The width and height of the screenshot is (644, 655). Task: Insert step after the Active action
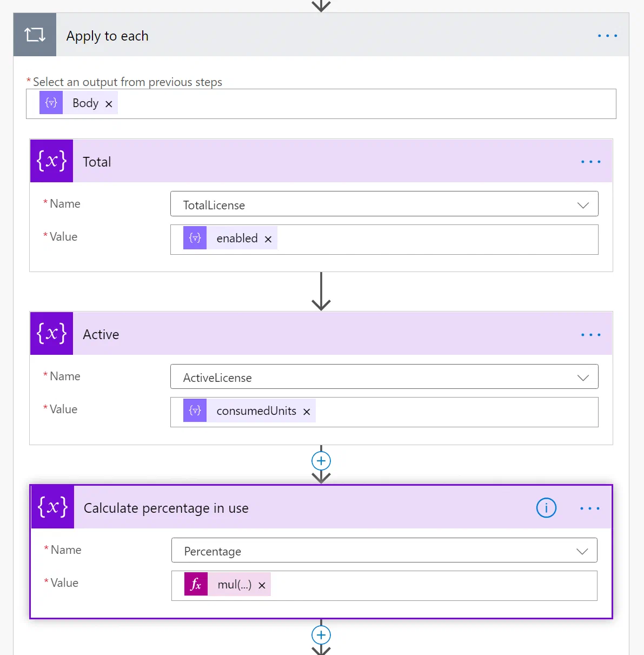coord(321,461)
